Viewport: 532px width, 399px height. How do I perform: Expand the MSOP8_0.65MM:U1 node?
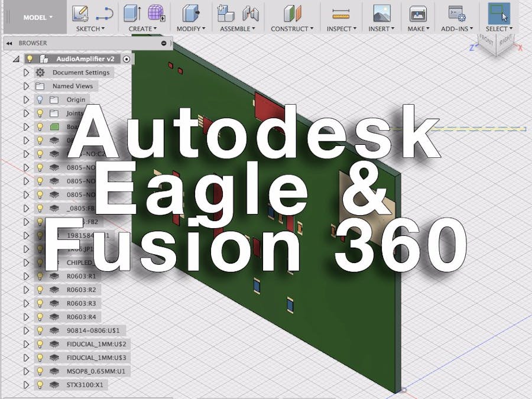26,371
